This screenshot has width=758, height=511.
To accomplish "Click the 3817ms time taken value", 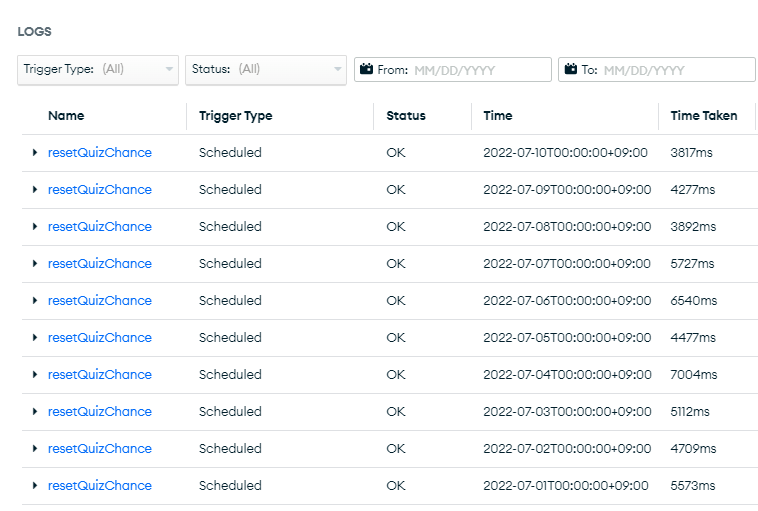I will click(x=691, y=152).
